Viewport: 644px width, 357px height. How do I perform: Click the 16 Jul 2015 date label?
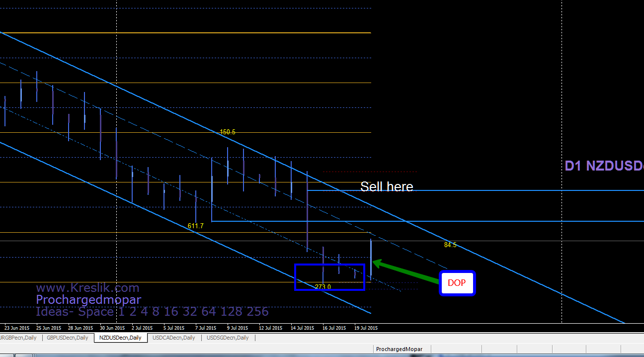click(335, 328)
